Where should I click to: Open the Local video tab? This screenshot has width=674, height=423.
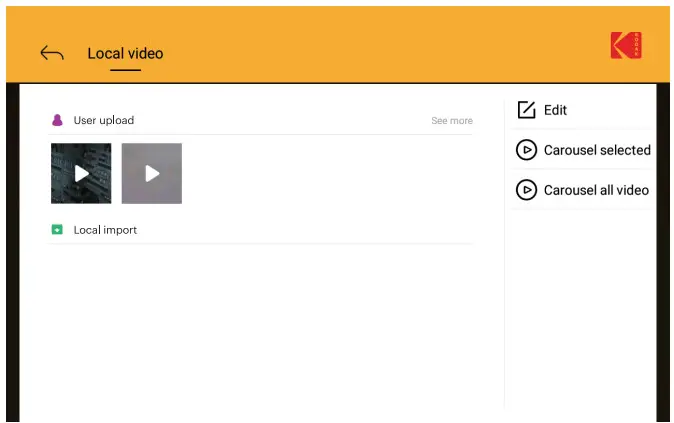coord(125,54)
